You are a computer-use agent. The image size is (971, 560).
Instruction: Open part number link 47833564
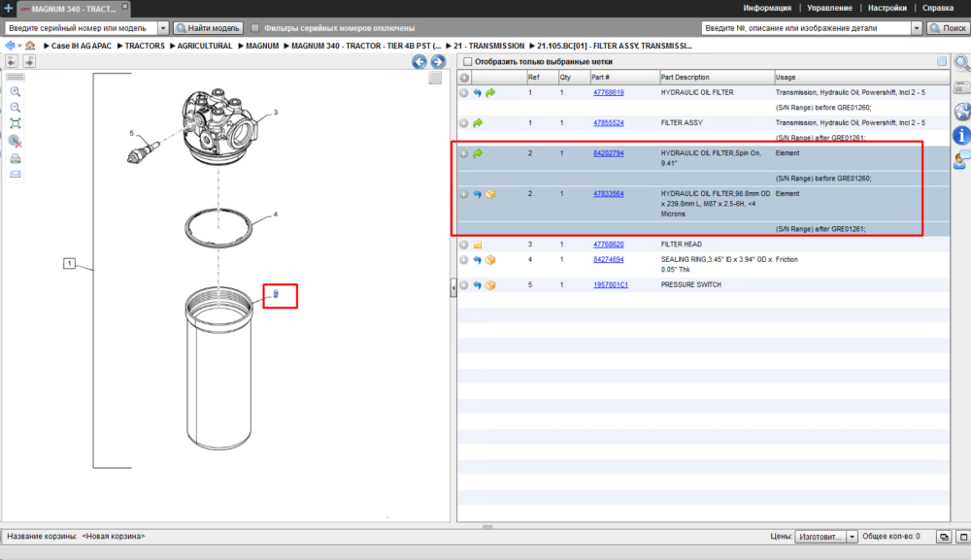(608, 194)
